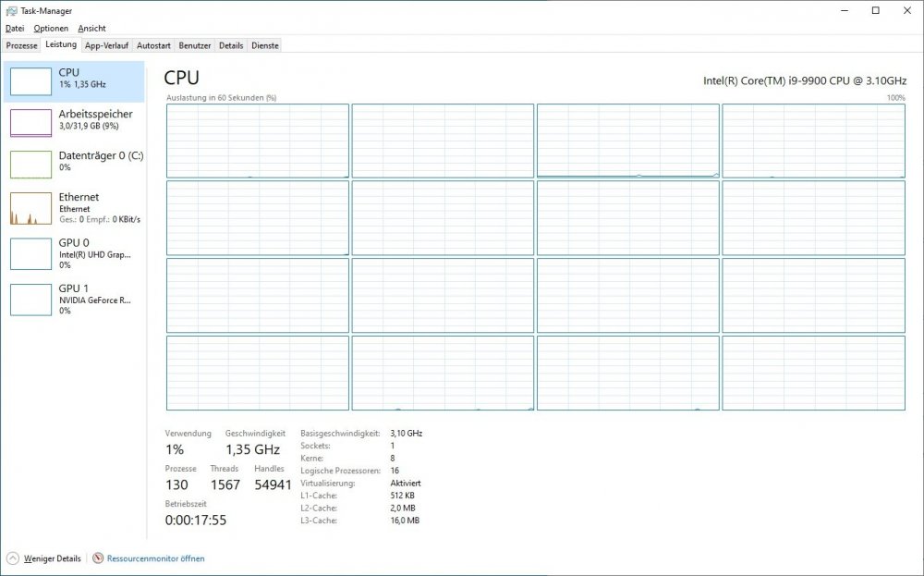Click the Logische Prozessoren value 16
924x576 pixels.
[395, 471]
